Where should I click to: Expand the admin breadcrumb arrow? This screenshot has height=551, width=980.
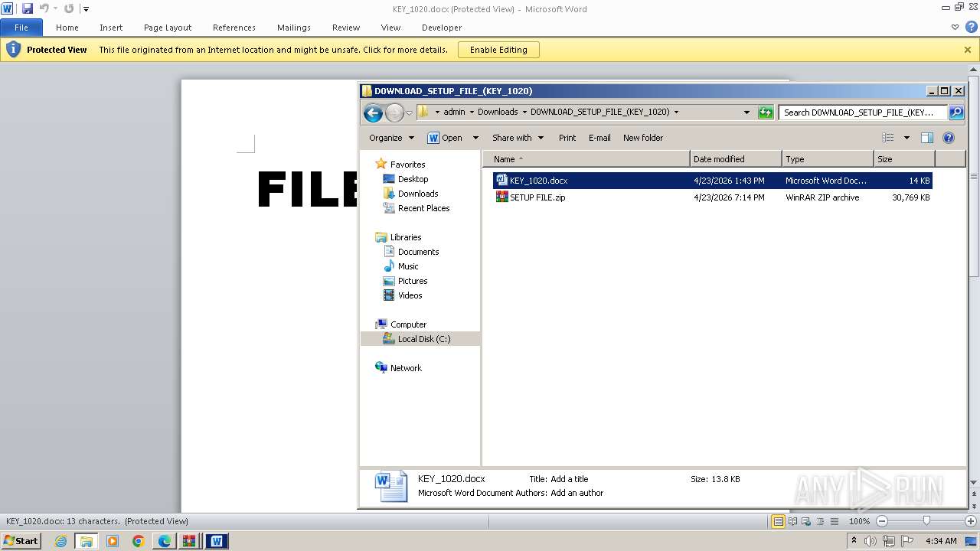[472, 112]
